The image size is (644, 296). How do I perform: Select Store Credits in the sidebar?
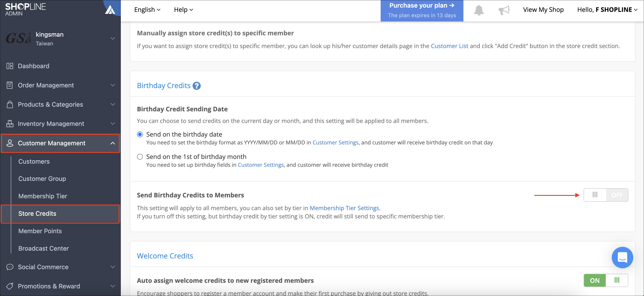coord(60,214)
